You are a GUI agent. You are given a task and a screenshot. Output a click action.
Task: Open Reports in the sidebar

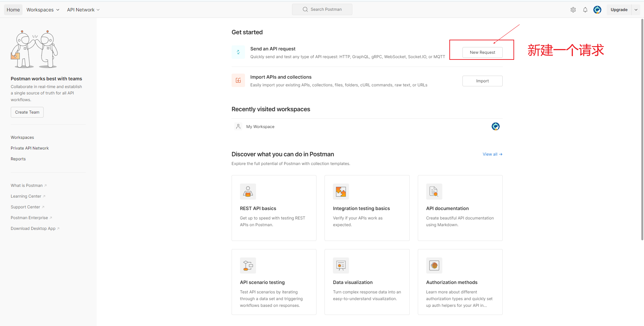pyautogui.click(x=18, y=159)
